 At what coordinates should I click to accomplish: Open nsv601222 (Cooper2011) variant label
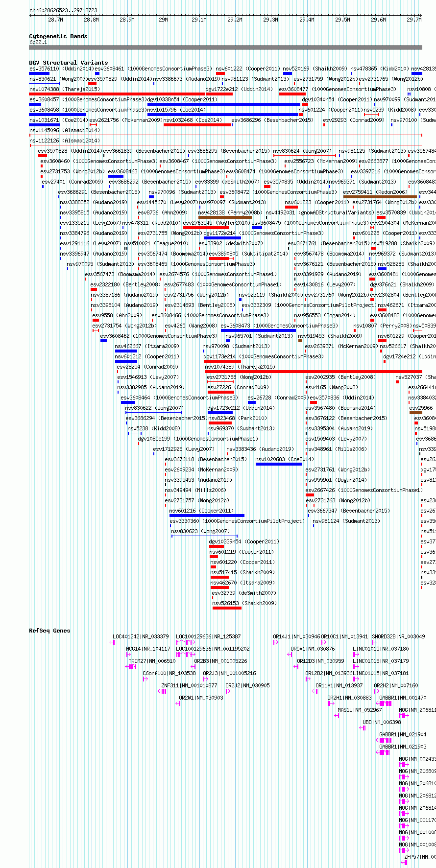[x=248, y=69]
